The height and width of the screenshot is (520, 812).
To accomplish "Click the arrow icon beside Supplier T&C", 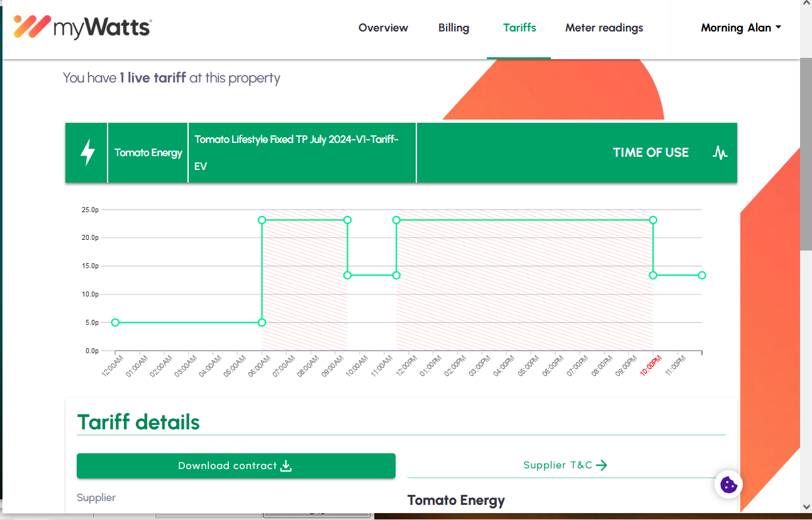I will click(601, 465).
